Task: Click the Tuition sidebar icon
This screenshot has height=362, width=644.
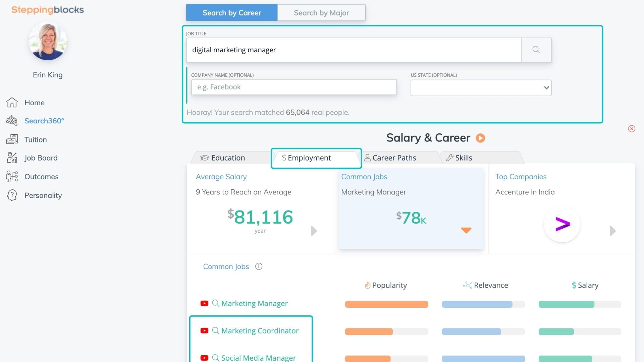Action: click(x=12, y=139)
